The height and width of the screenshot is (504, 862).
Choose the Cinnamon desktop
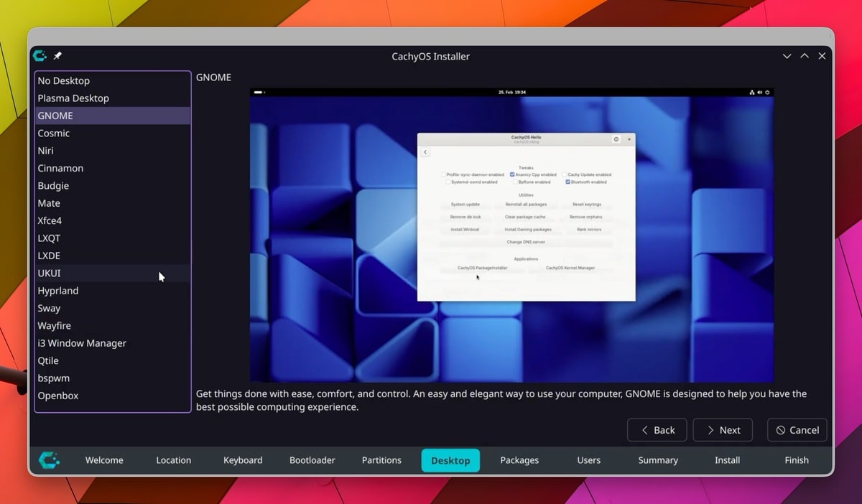pyautogui.click(x=113, y=168)
